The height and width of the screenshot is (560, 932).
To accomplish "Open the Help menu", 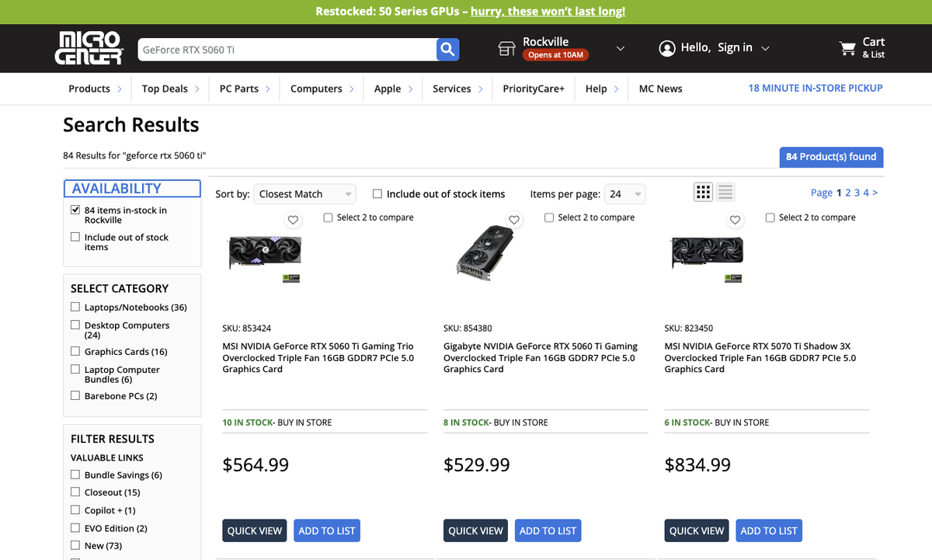I will 602,89.
